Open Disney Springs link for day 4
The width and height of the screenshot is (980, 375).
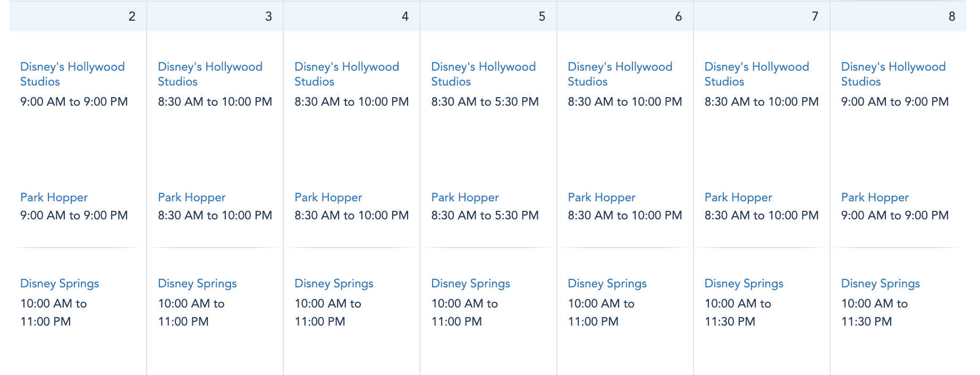coord(334,284)
